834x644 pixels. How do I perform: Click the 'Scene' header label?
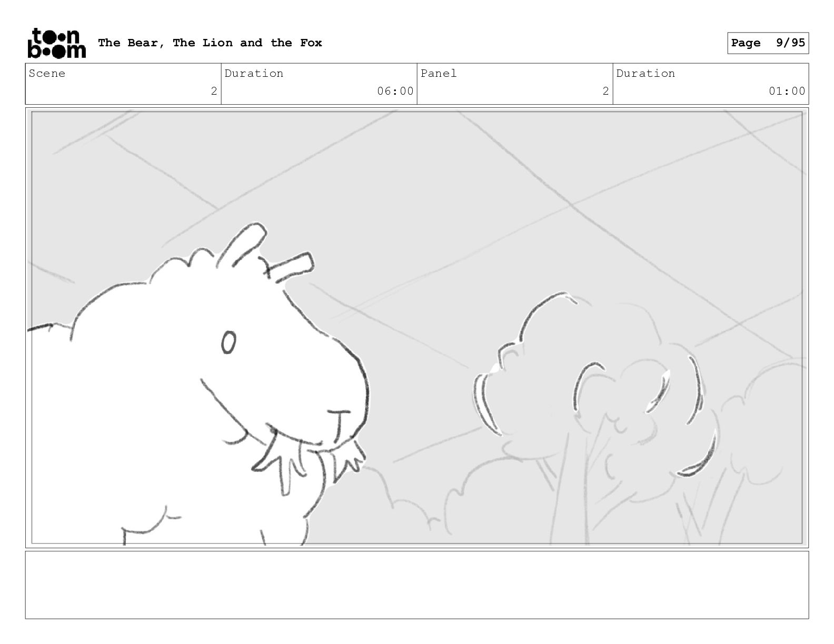pyautogui.click(x=47, y=74)
